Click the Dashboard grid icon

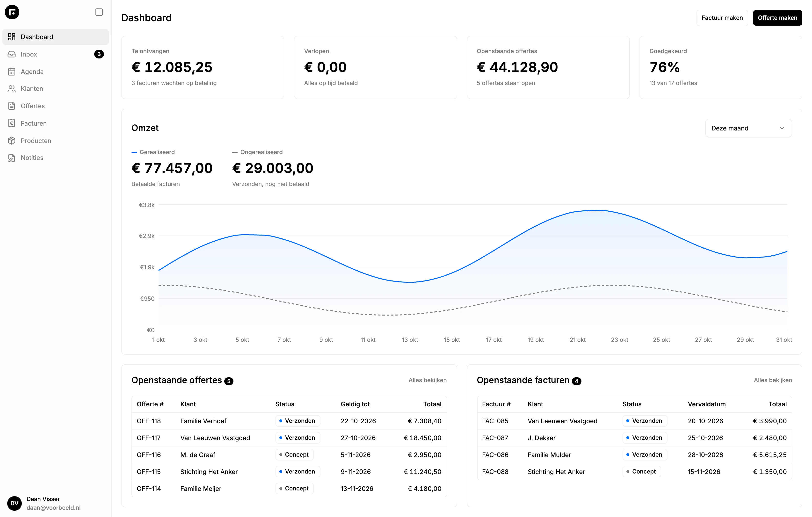pos(12,37)
